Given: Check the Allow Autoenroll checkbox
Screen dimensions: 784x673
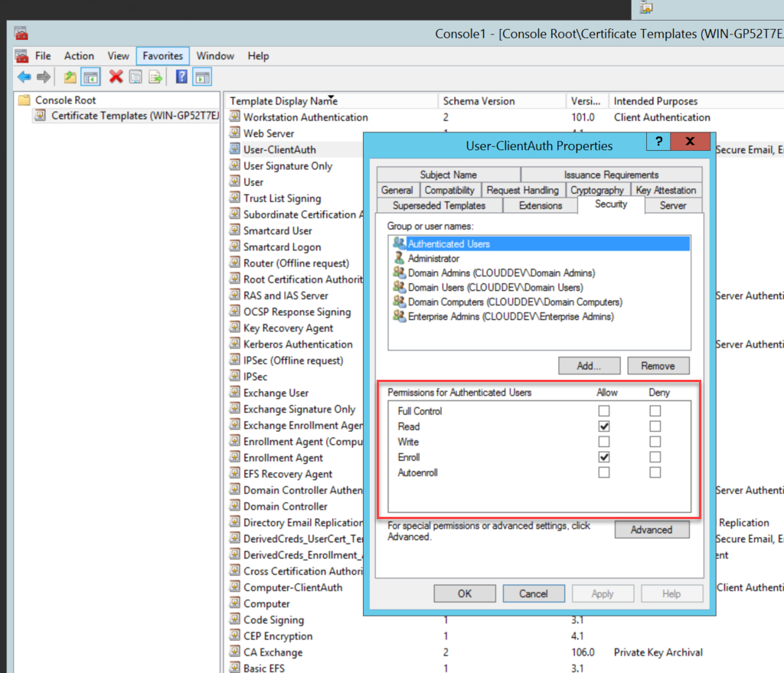Looking at the screenshot, I should tap(604, 472).
